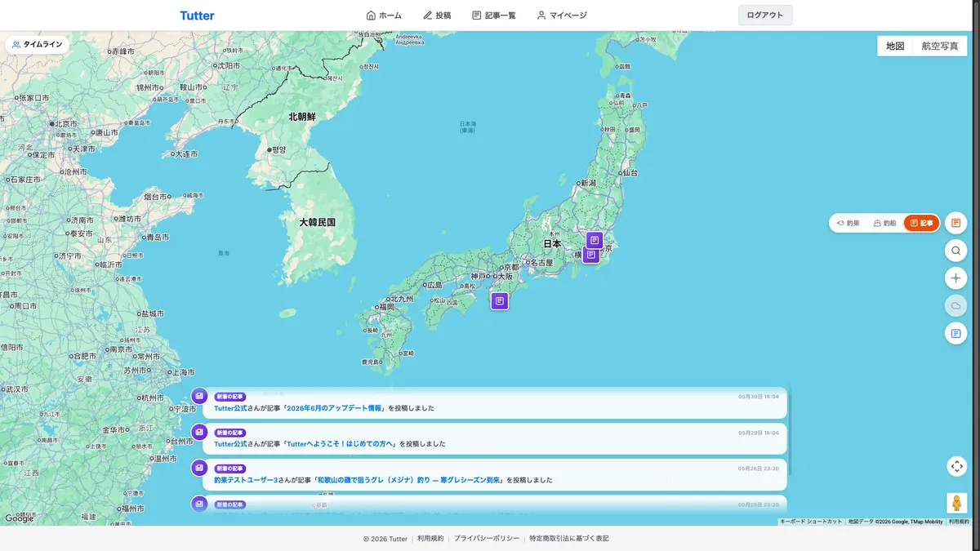Switch map view to 航空写真
The width and height of the screenshot is (980, 551).
940,47
